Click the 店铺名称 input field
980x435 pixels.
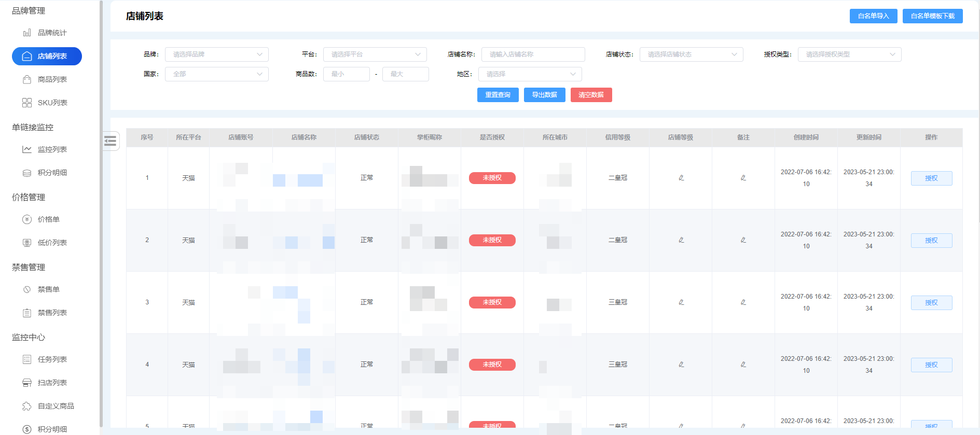(x=533, y=54)
